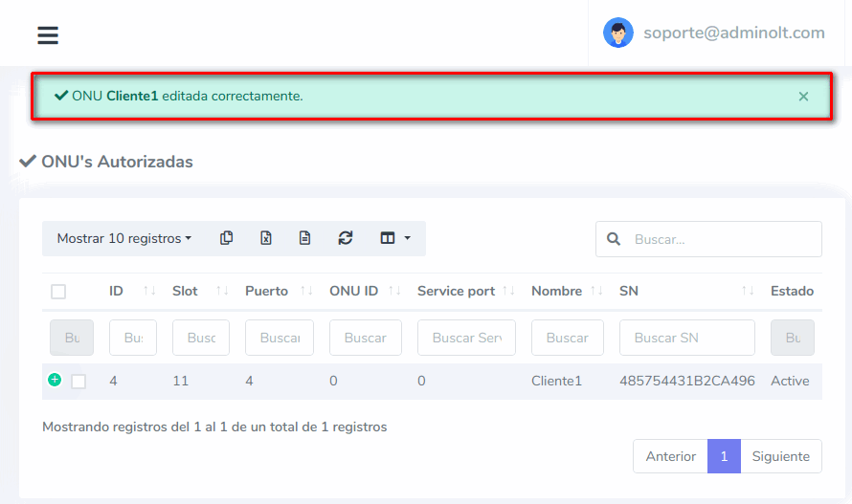Expand row details with green plus icon

(x=55, y=380)
